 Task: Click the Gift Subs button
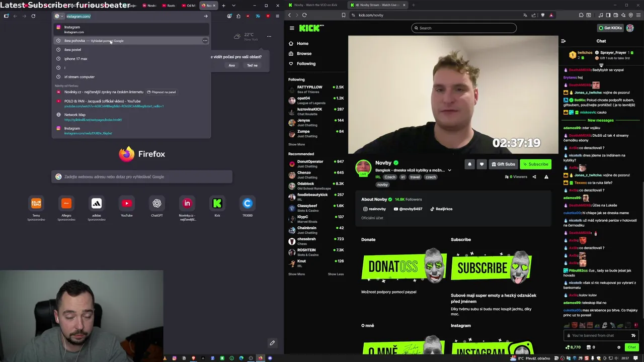click(503, 164)
